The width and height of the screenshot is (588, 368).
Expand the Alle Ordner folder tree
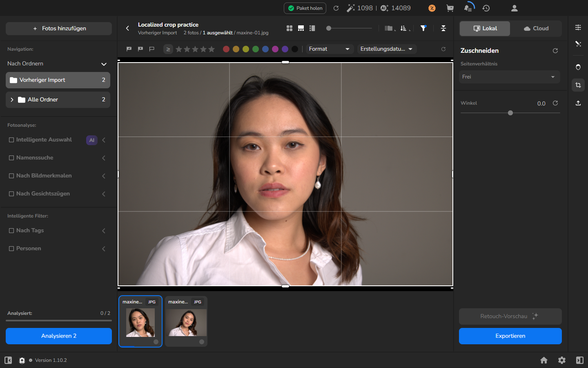[12, 100]
